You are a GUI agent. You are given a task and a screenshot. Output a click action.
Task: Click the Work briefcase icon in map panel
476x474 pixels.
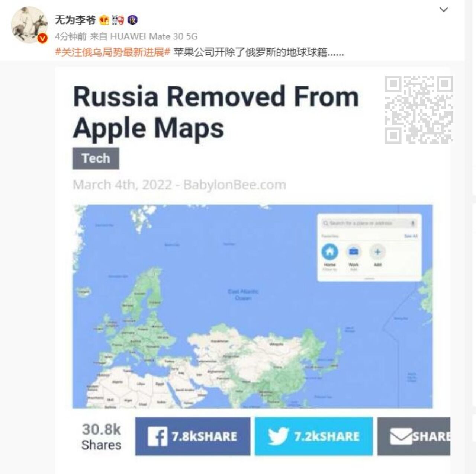tap(353, 252)
